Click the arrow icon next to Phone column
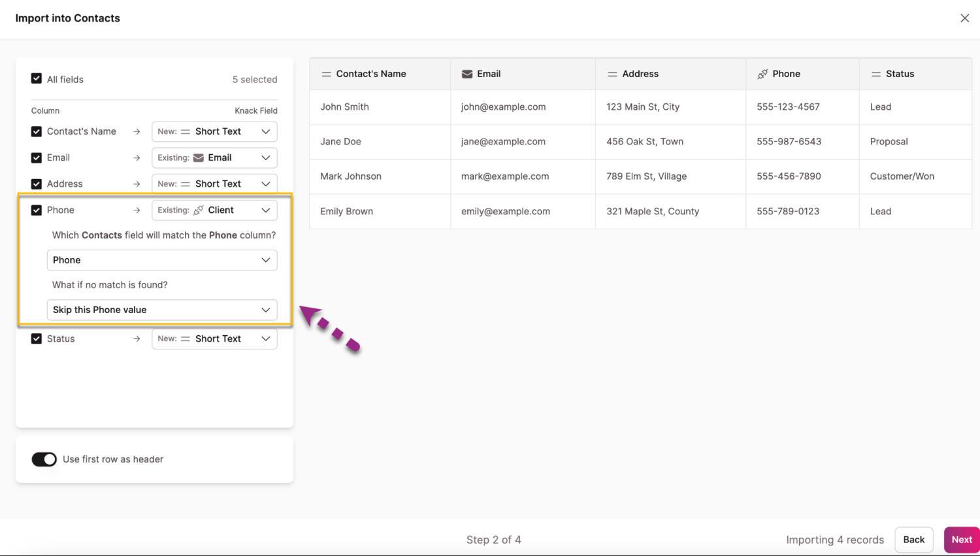 pyautogui.click(x=137, y=210)
